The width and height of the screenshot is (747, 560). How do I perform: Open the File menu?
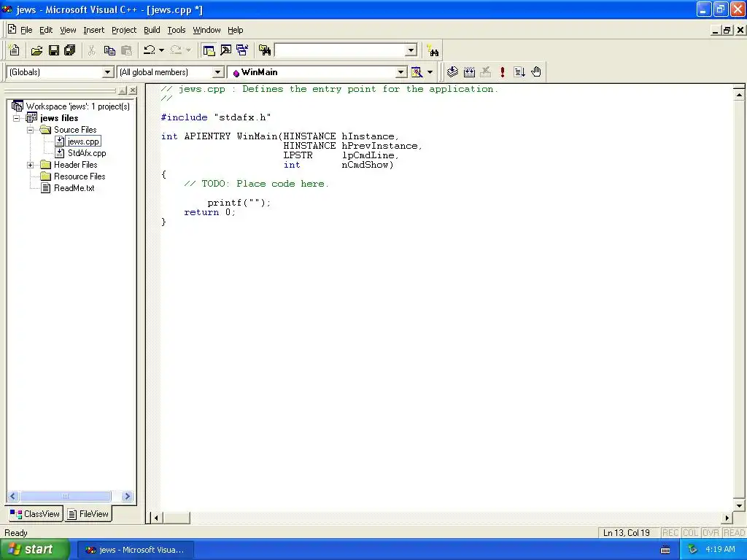point(26,30)
